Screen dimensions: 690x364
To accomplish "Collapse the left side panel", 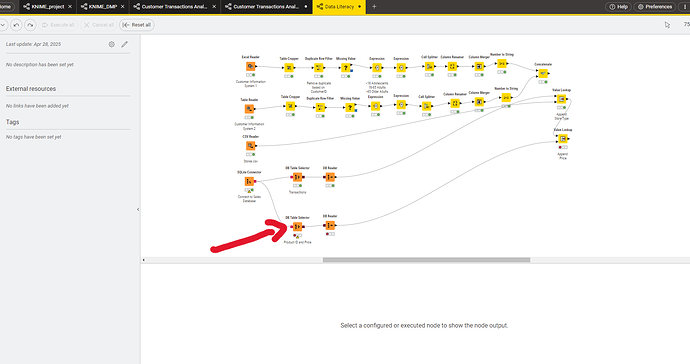I will (x=138, y=210).
